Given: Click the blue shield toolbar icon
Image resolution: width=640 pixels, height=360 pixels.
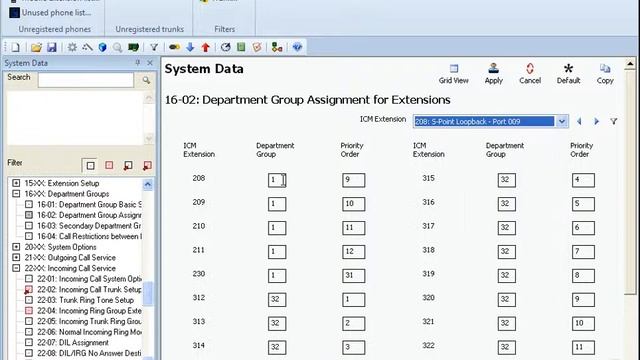Looking at the screenshot, I should click(102, 47).
